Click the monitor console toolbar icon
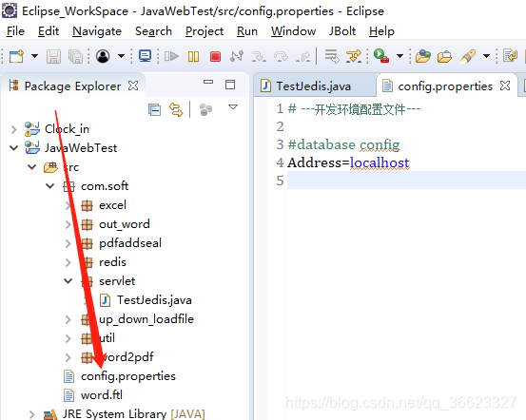 tap(145, 56)
